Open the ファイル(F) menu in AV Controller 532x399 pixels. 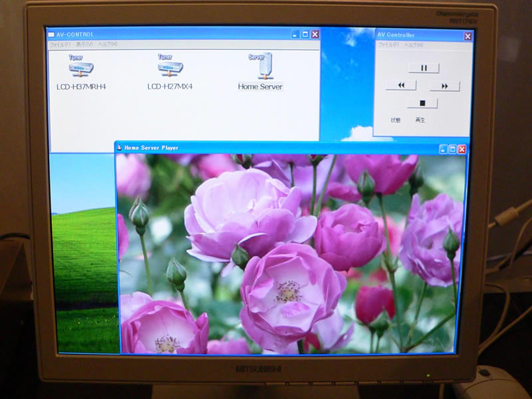pyautogui.click(x=388, y=45)
